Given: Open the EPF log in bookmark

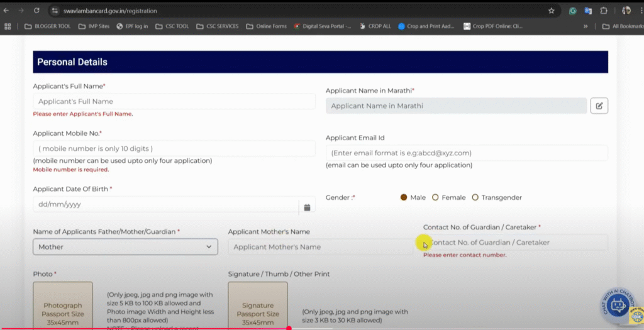Looking at the screenshot, I should coord(132,26).
